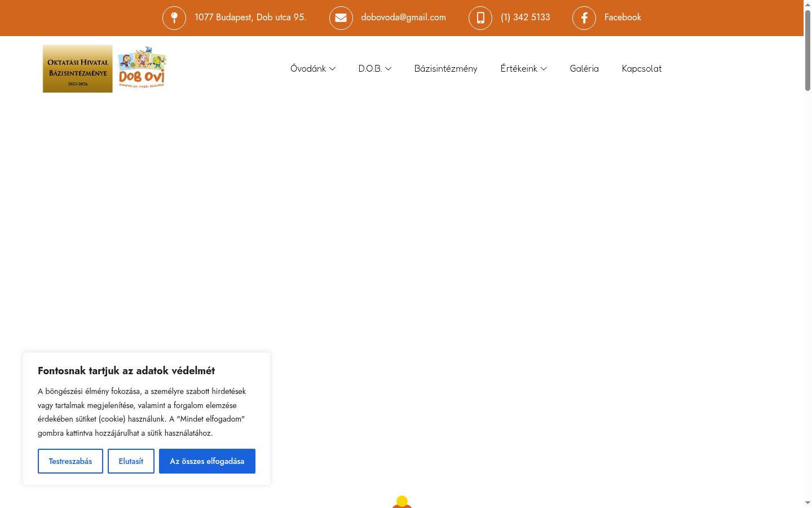Click the dobovoda@gmail.com email link
Screen dimensions: 812x508
pos(403,17)
